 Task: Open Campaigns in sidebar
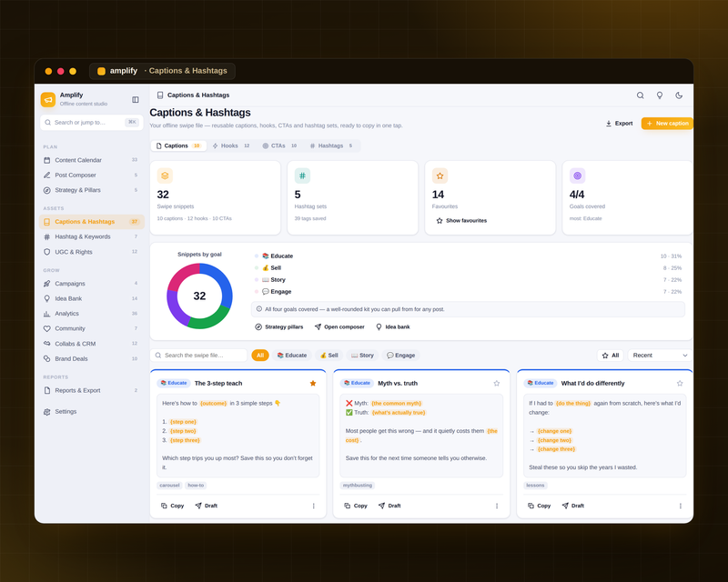92,284
